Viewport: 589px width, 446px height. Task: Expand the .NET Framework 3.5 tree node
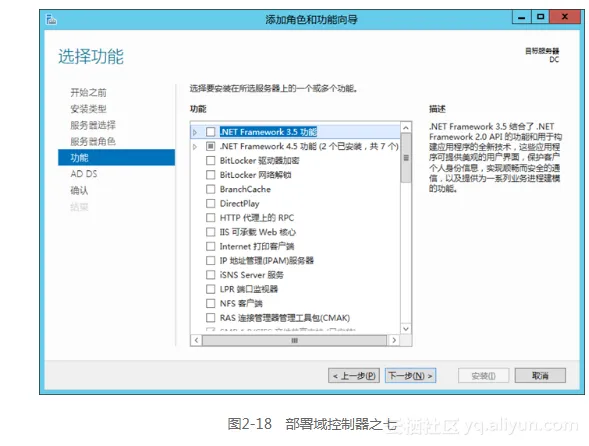pos(195,132)
